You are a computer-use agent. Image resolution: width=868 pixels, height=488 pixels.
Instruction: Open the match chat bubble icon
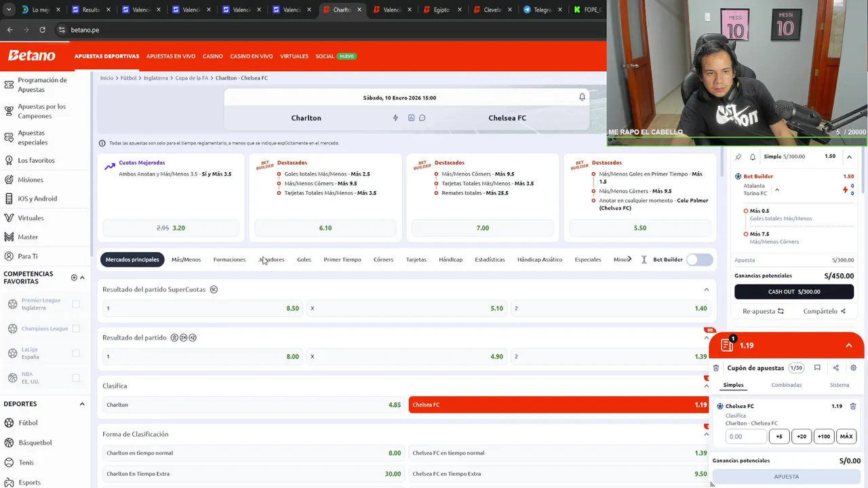(x=422, y=118)
